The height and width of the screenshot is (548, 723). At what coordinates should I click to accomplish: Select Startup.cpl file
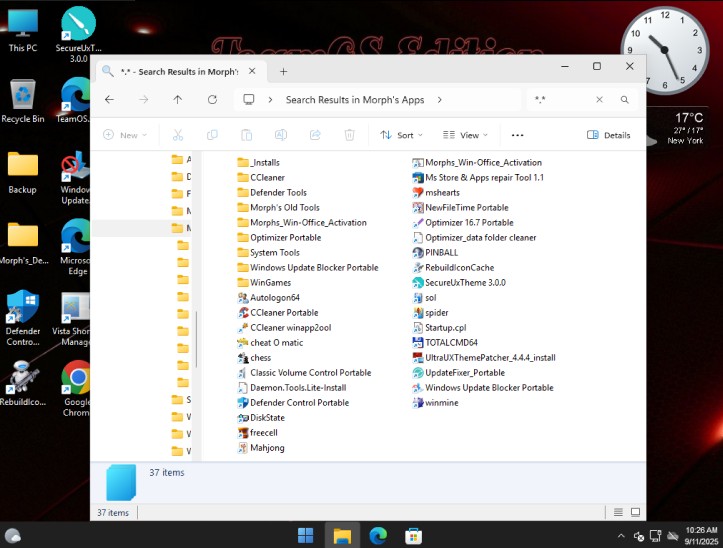(439, 328)
